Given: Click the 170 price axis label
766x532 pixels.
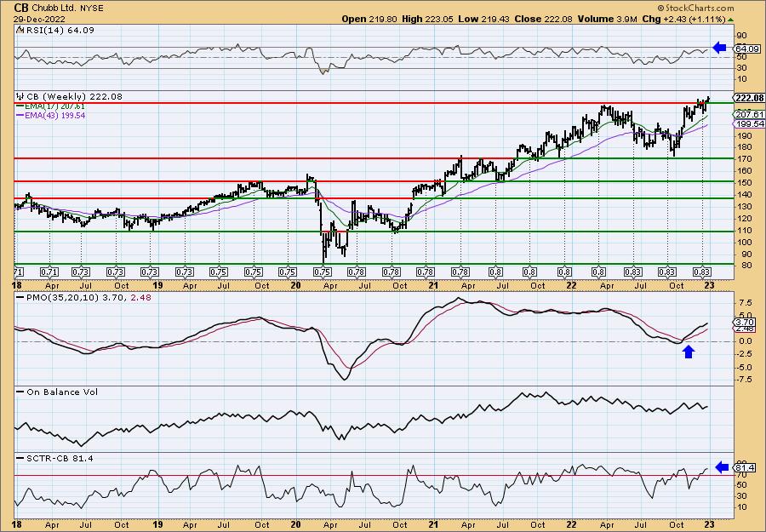Looking at the screenshot, I should (x=745, y=159).
